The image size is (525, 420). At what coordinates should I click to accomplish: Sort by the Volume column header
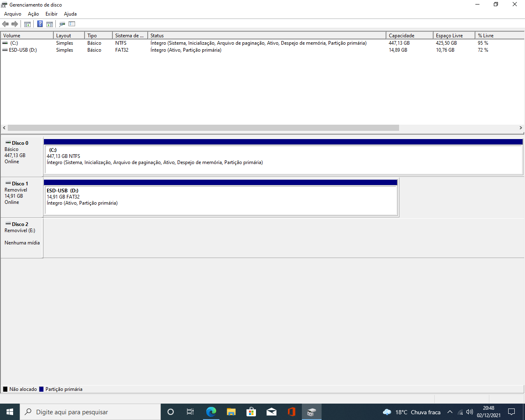(x=27, y=36)
